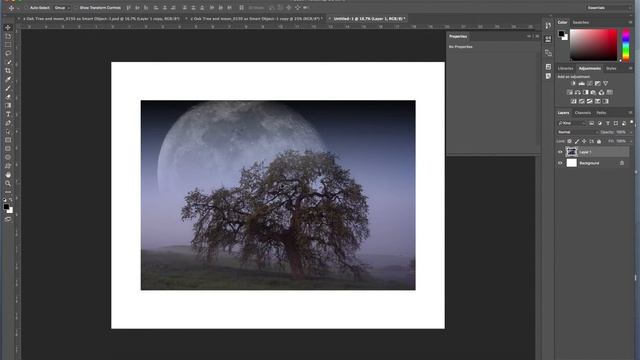Select the Hand tool
This screenshot has width=640, height=360.
coord(8,175)
